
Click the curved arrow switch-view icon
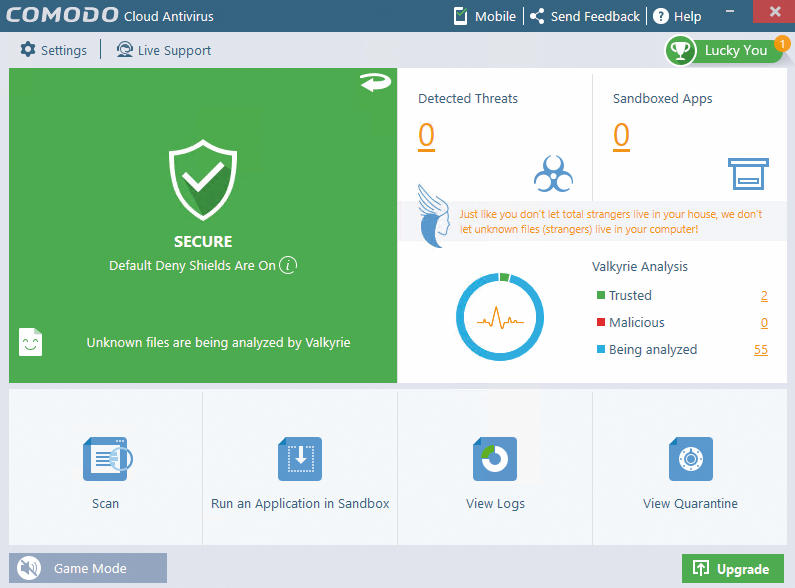pos(376,82)
